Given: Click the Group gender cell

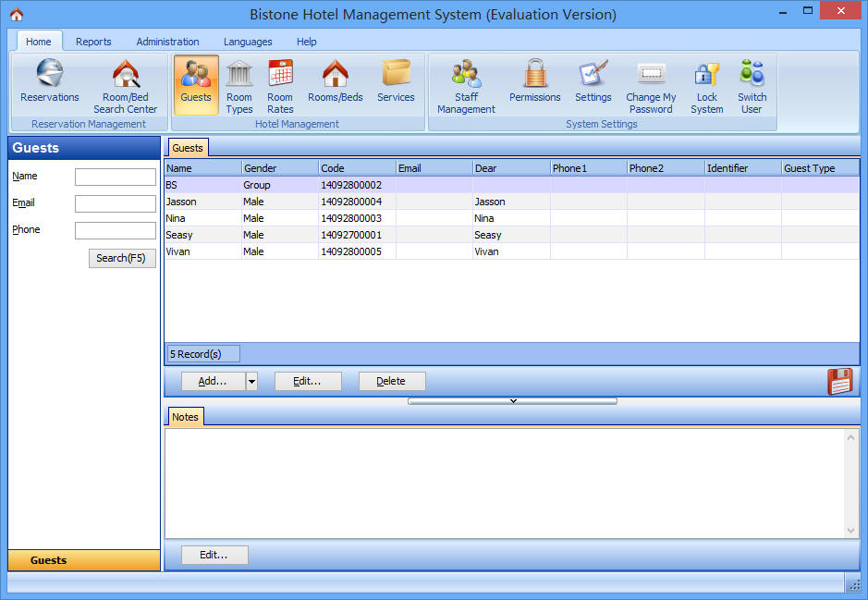Looking at the screenshot, I should [280, 185].
